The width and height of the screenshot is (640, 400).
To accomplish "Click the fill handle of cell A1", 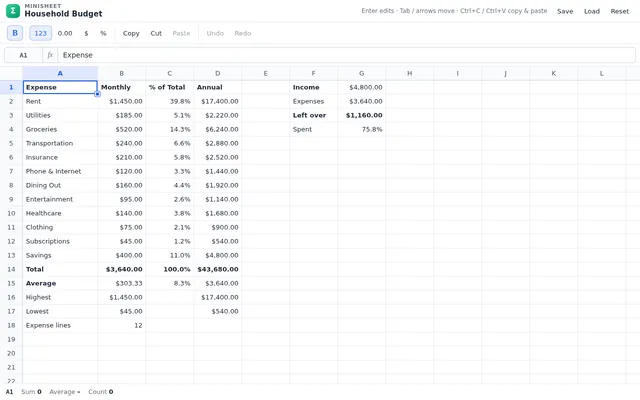I will click(98, 94).
